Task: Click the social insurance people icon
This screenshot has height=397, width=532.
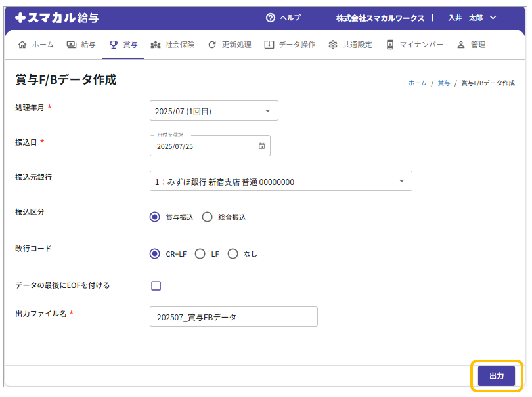Action: [x=156, y=45]
